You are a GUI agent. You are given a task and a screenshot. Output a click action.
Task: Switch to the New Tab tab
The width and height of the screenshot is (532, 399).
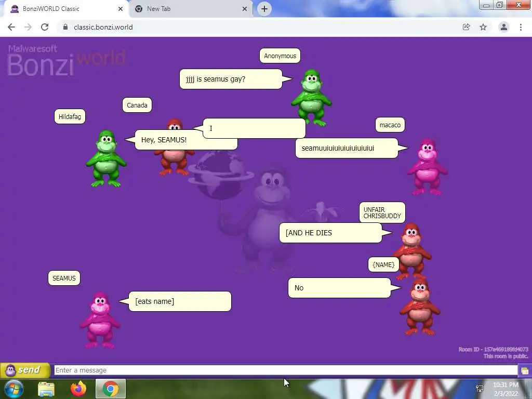191,9
